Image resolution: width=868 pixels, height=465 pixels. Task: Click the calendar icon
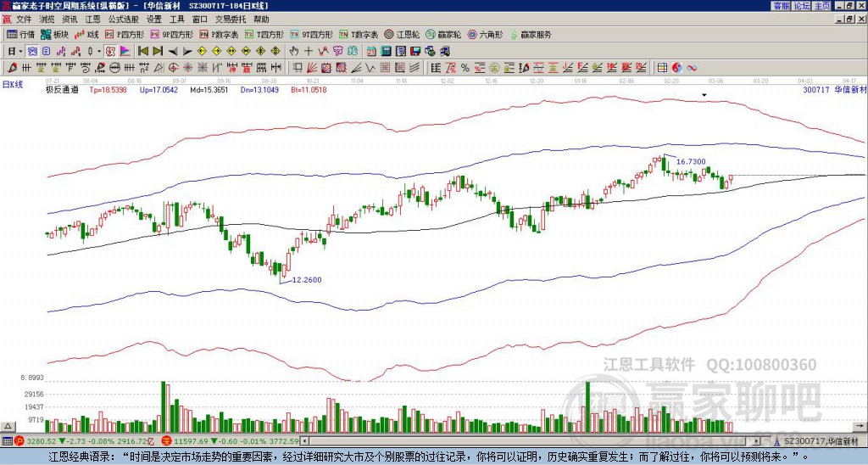click(x=371, y=52)
